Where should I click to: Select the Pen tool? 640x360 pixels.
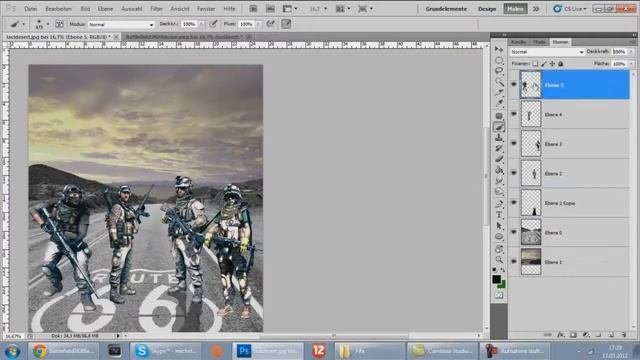(499, 204)
